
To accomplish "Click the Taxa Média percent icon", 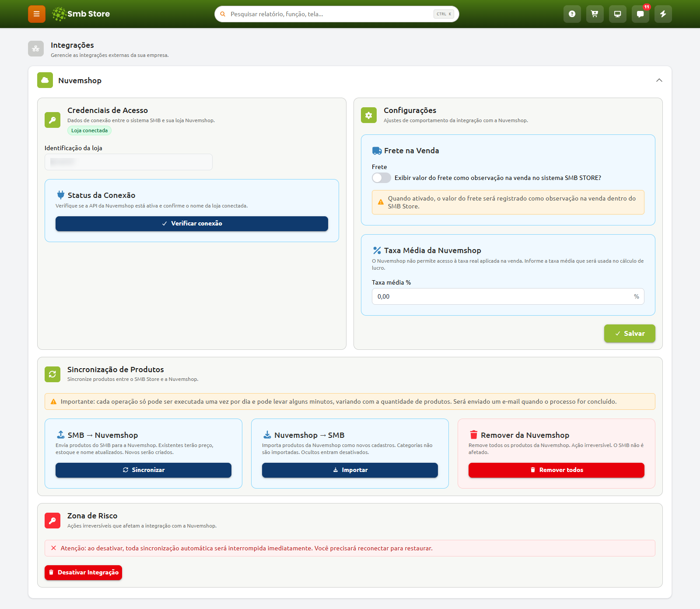I will [377, 250].
